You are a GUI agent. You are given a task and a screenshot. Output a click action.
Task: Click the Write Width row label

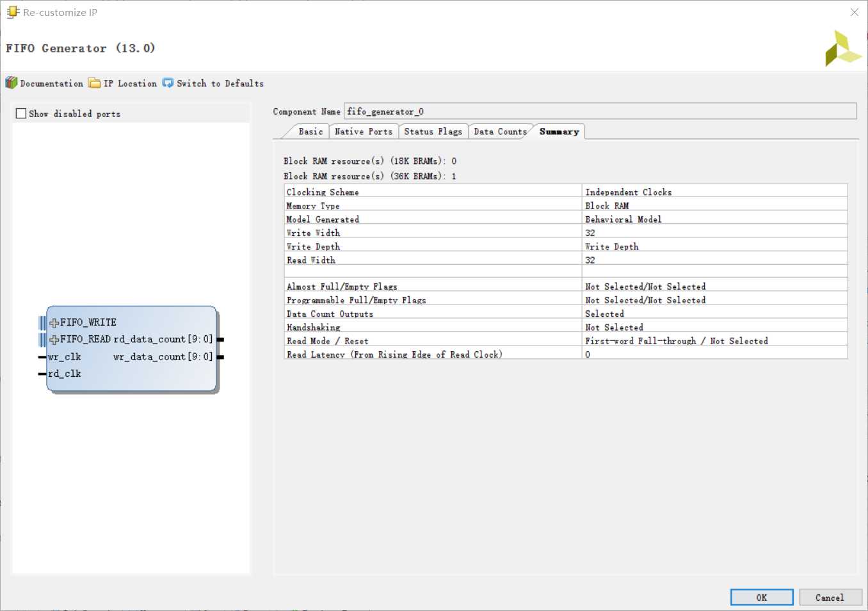pos(313,233)
